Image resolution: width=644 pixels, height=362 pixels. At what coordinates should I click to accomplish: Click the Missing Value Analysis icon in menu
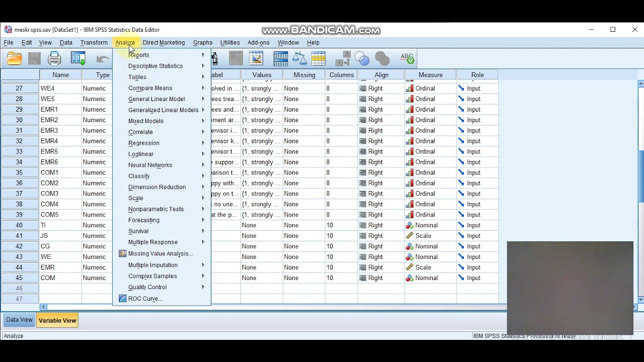(x=122, y=254)
